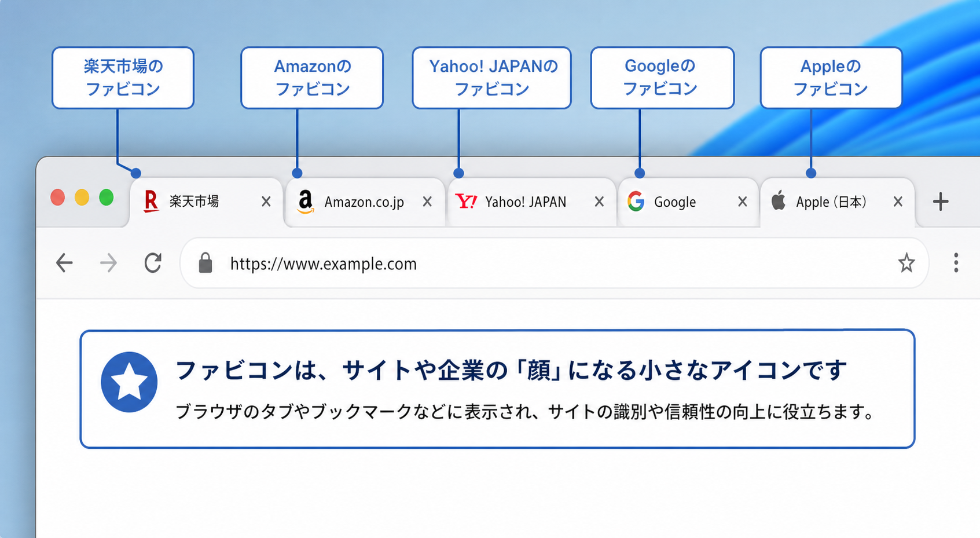Click the padlock icon in the address bar
Screen dimensions: 980x538
click(x=205, y=263)
